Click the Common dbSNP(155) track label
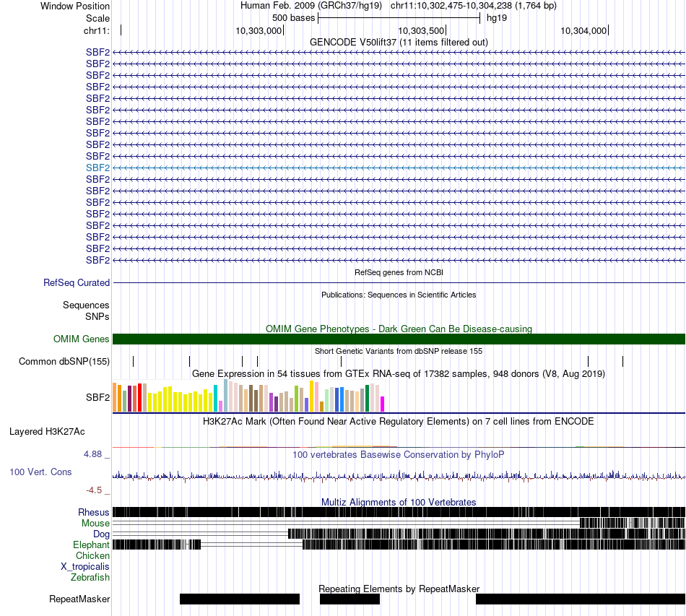 64,361
